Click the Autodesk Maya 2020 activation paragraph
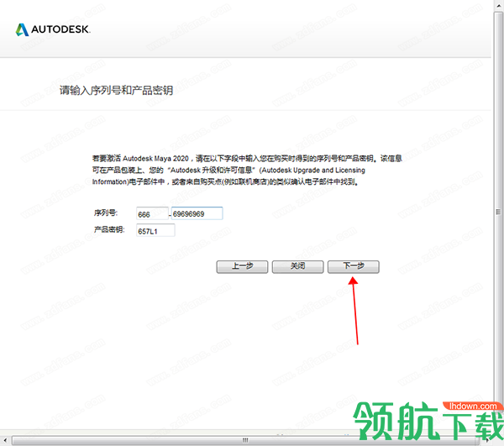The height and width of the screenshot is (446, 504). click(247, 170)
